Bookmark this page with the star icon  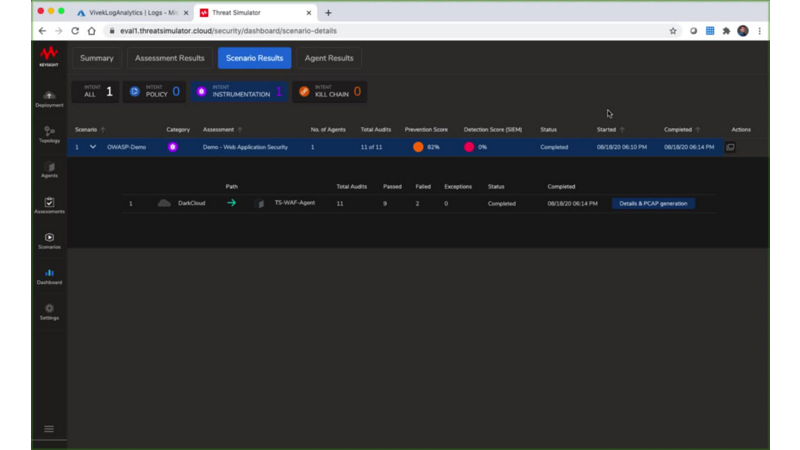[673, 31]
